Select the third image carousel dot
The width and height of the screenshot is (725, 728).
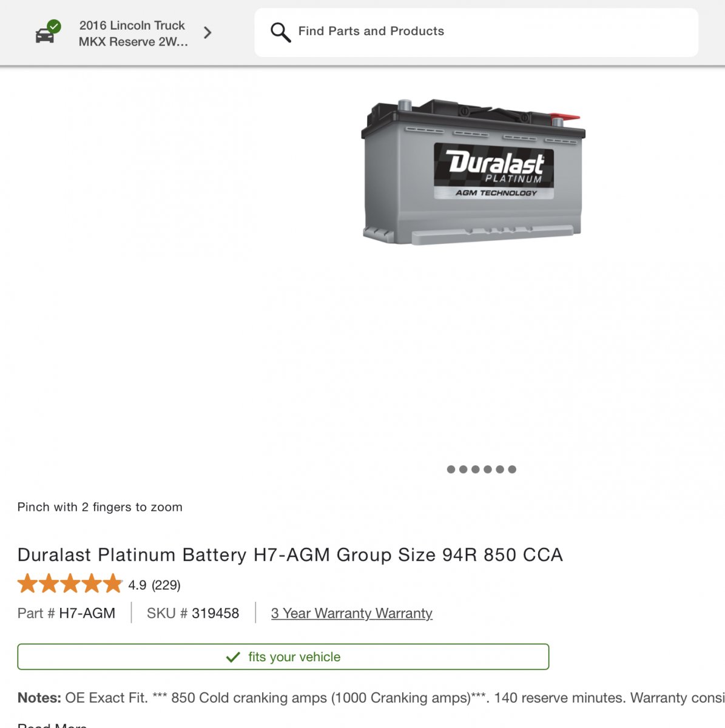tap(475, 469)
